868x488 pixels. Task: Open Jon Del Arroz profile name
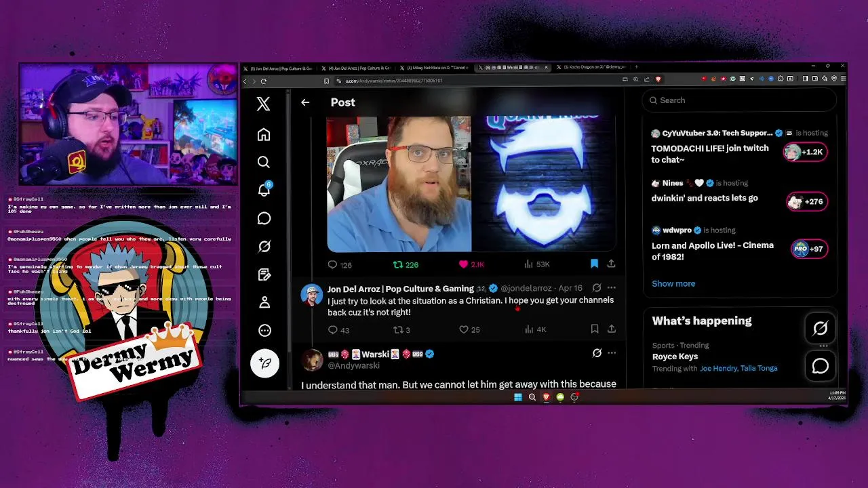pos(400,289)
